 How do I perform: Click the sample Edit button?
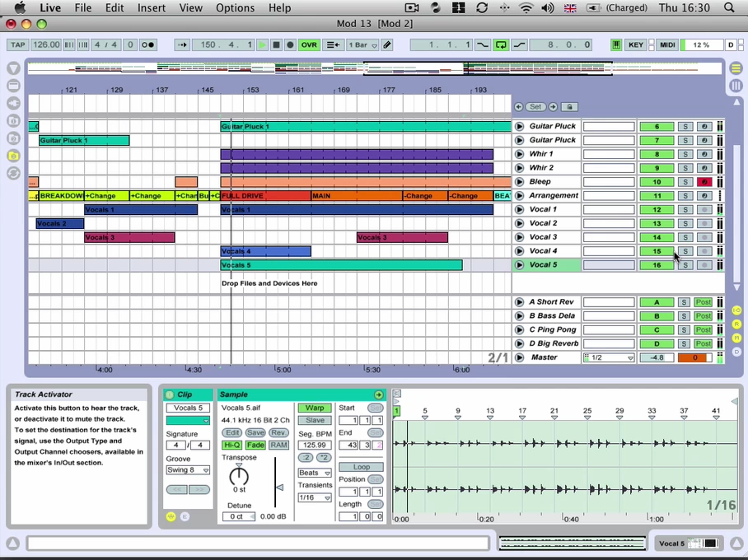click(232, 433)
